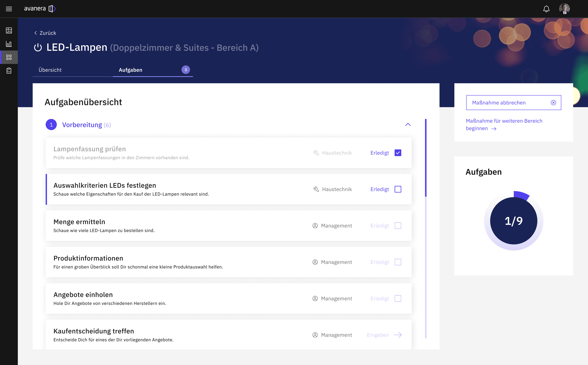Click wrench icon in Auswahlkriterien row
Image resolution: width=588 pixels, height=365 pixels.
point(316,189)
